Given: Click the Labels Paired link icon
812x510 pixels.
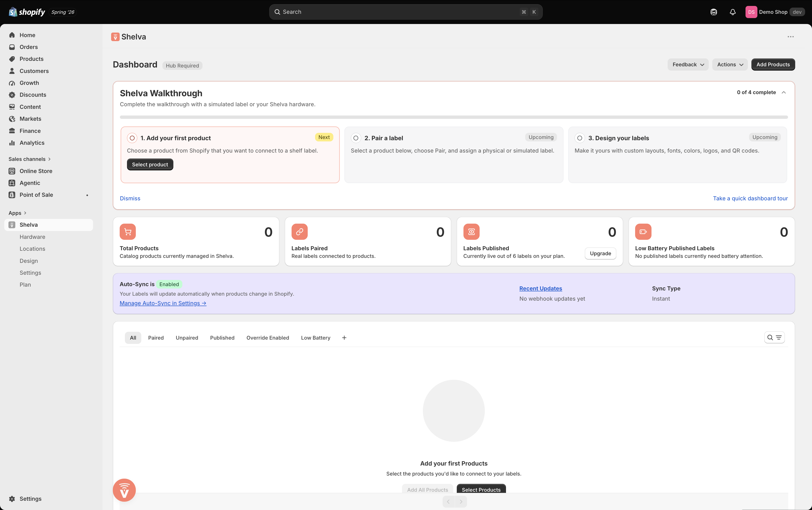Looking at the screenshot, I should pyautogui.click(x=300, y=232).
